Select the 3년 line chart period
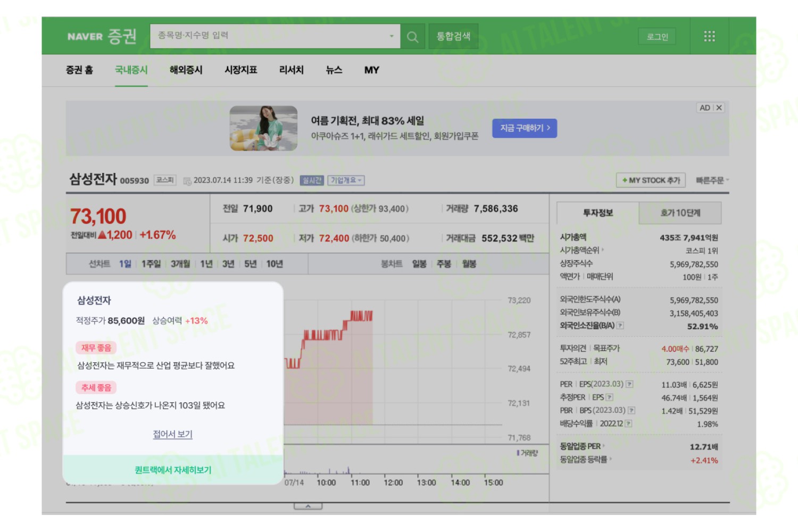798x532 pixels. (x=228, y=264)
